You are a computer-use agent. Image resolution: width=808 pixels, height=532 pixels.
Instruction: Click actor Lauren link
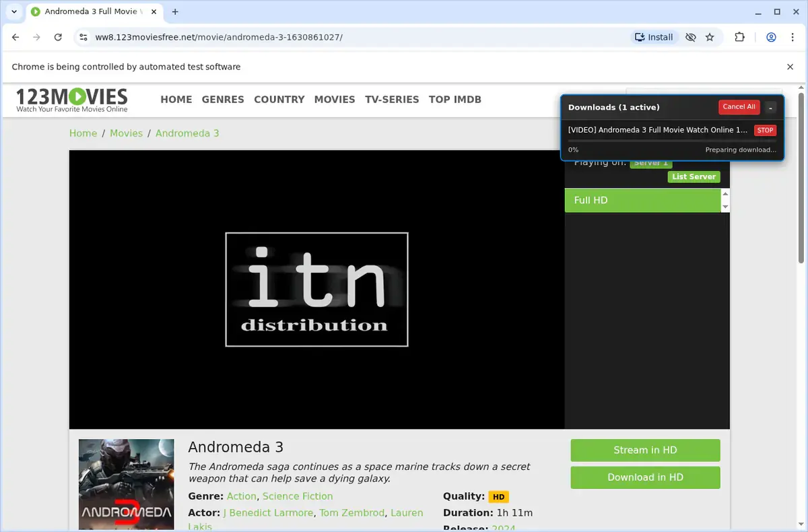[407, 513]
